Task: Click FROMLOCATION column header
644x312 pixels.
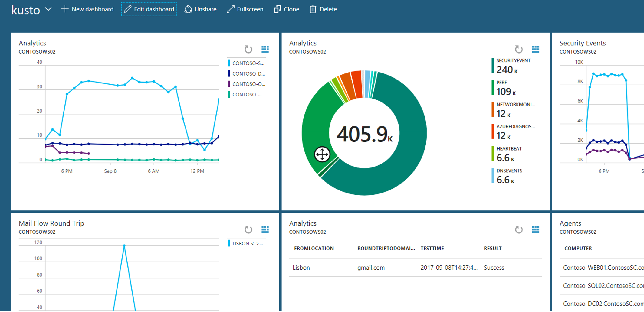Action: pyautogui.click(x=314, y=248)
